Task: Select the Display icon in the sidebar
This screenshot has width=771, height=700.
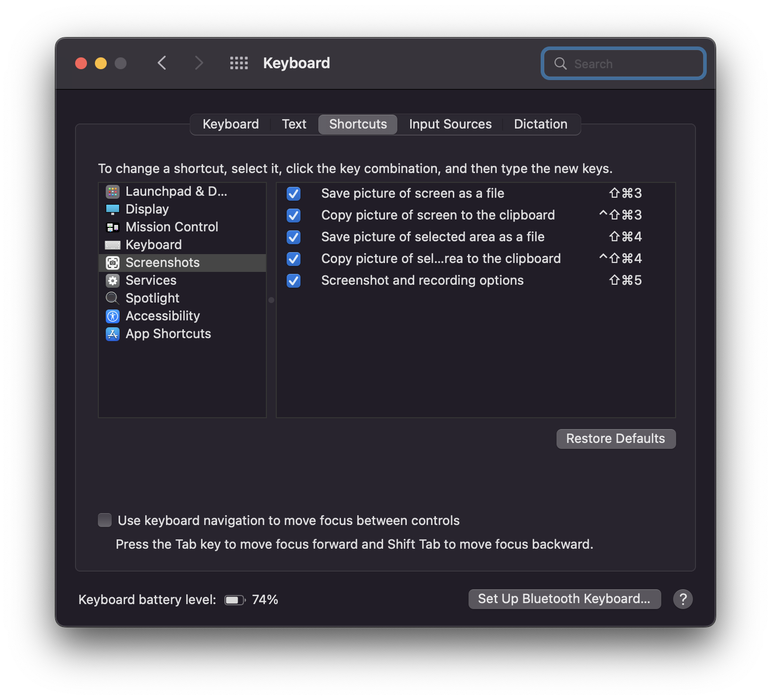Action: 113,209
